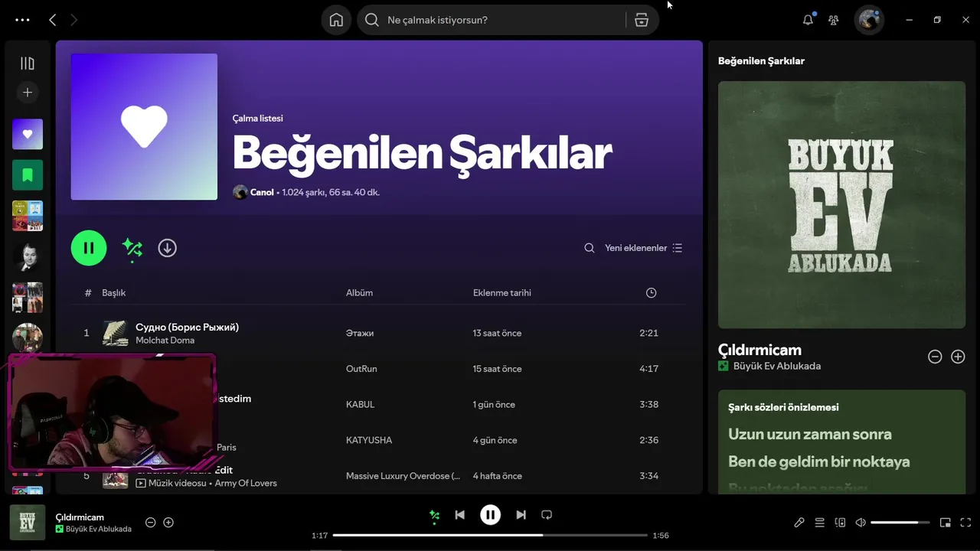Collapse the library sidebar icon
The image size is (980, 551).
coord(28,64)
